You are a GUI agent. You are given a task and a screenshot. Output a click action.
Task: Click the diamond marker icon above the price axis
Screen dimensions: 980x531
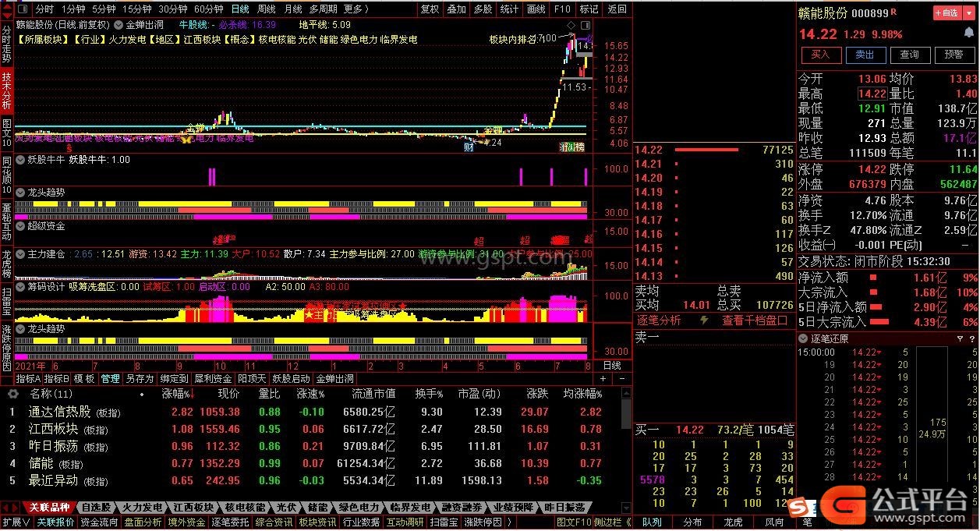click(571, 25)
